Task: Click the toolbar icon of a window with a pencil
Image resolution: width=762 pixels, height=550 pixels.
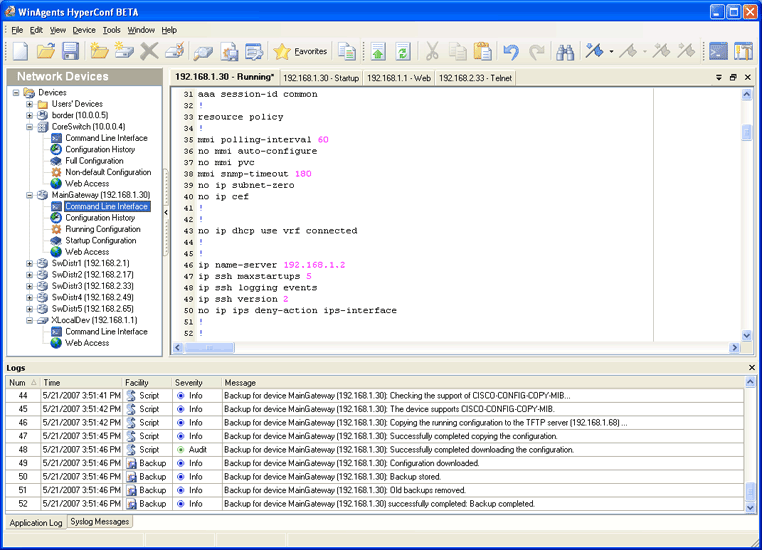Action: tap(254, 51)
